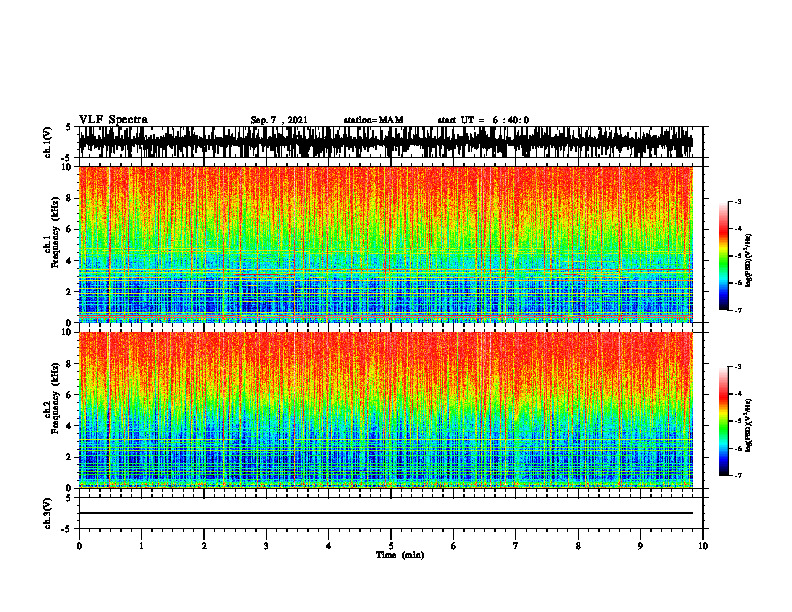Click the ch.2 spectrogram color bar

coord(723,421)
